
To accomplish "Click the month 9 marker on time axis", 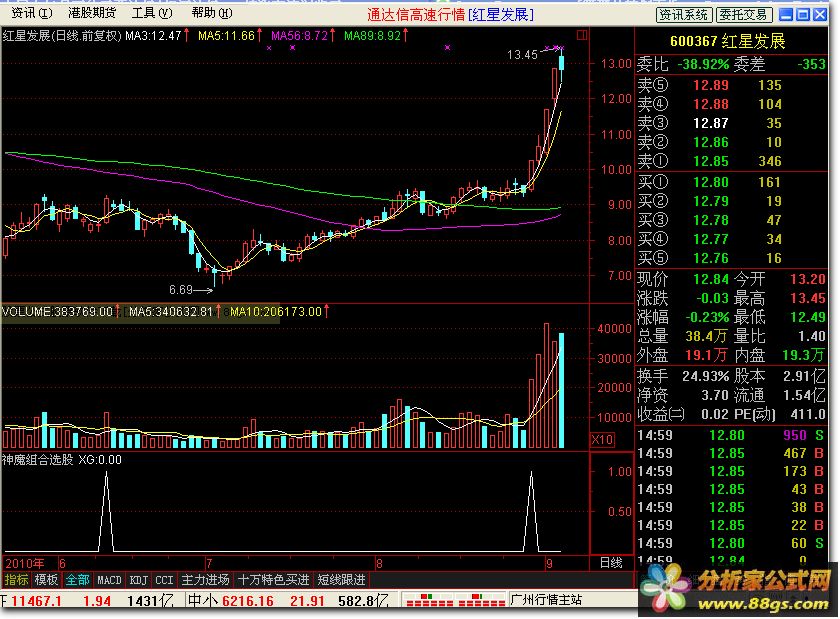I will click(x=549, y=564).
